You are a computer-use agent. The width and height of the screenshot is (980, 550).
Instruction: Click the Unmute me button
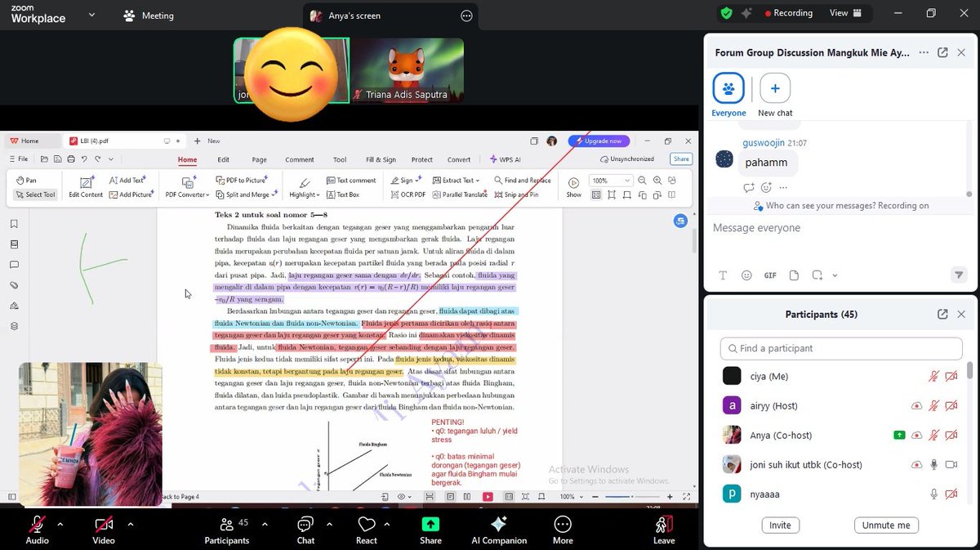click(x=886, y=525)
